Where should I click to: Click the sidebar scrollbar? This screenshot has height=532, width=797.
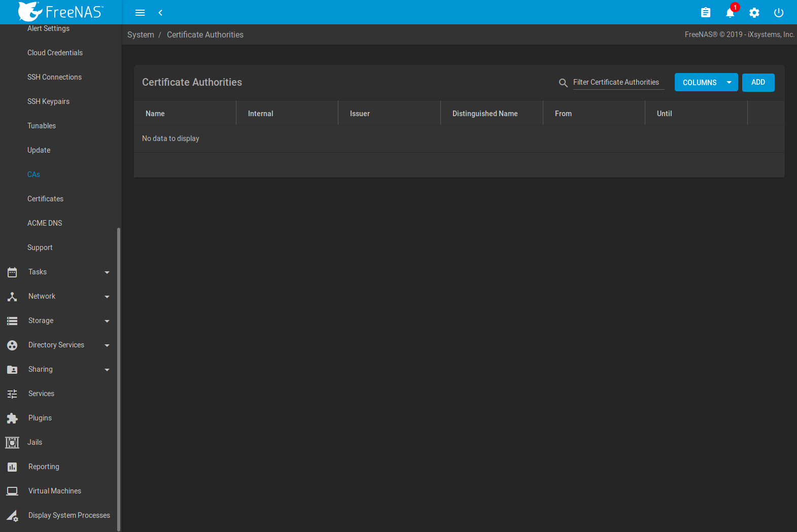[x=119, y=379]
